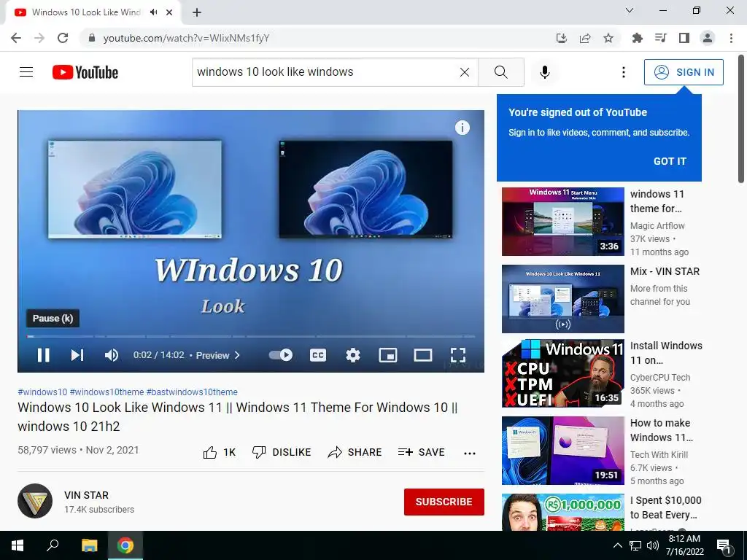Screen dimensions: 747x560
Task: Switch to miniplayer mode
Action: [388, 355]
